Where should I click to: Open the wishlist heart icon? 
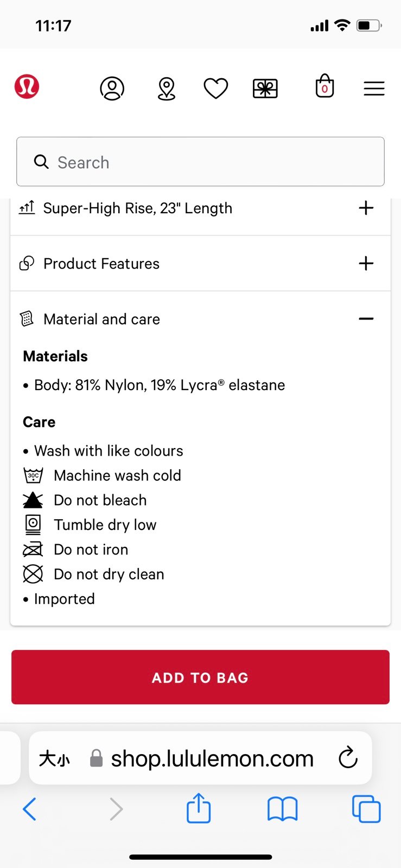pyautogui.click(x=216, y=88)
